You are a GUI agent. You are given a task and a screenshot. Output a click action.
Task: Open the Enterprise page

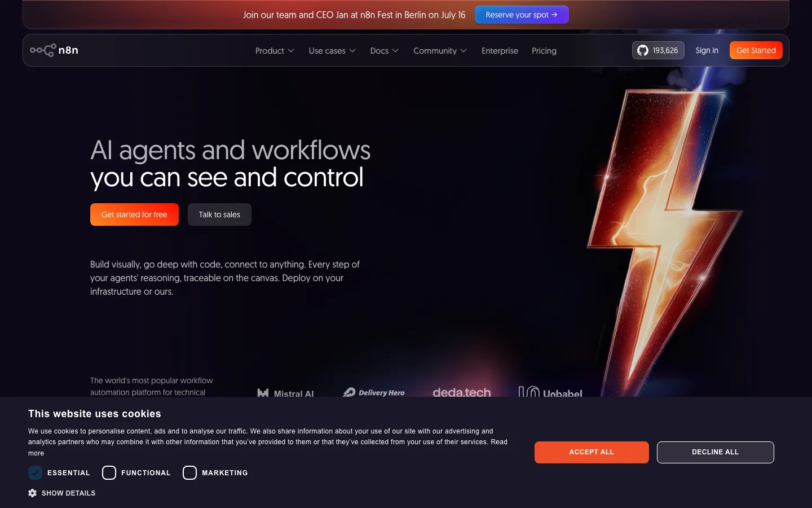[x=500, y=51]
